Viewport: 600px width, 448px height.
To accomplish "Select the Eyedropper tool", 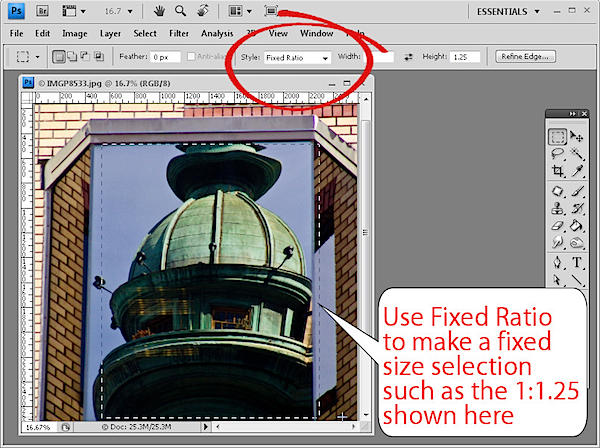I will [576, 171].
